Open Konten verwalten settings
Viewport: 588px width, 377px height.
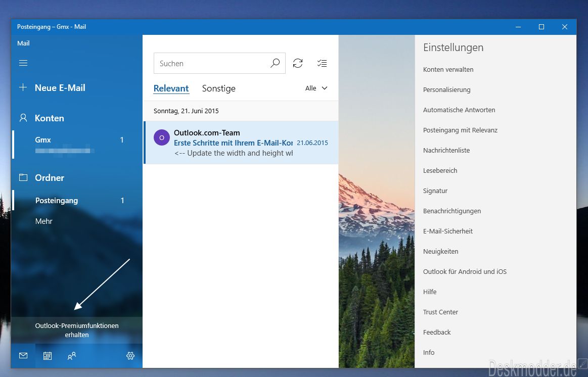(x=448, y=69)
